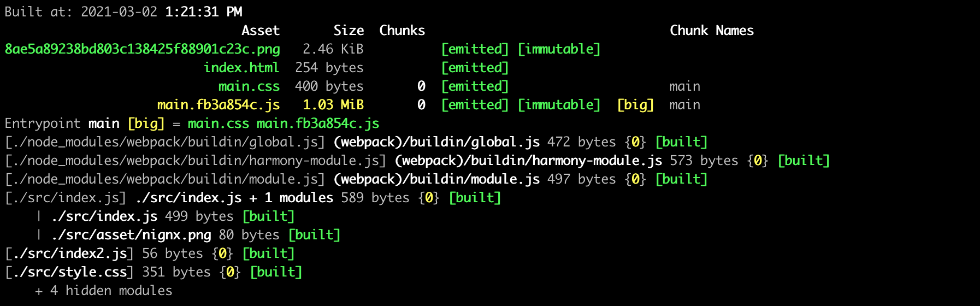Click the Asset column header

(x=261, y=31)
